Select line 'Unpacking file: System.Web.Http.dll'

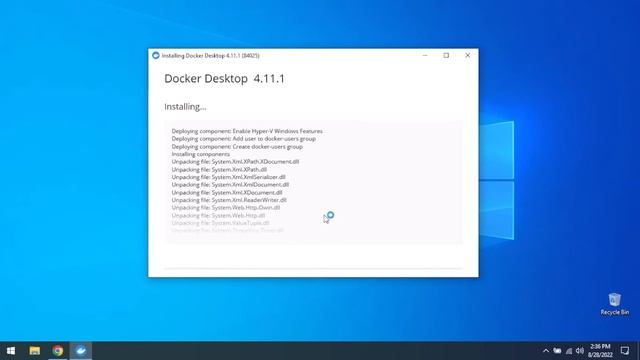coord(218,216)
